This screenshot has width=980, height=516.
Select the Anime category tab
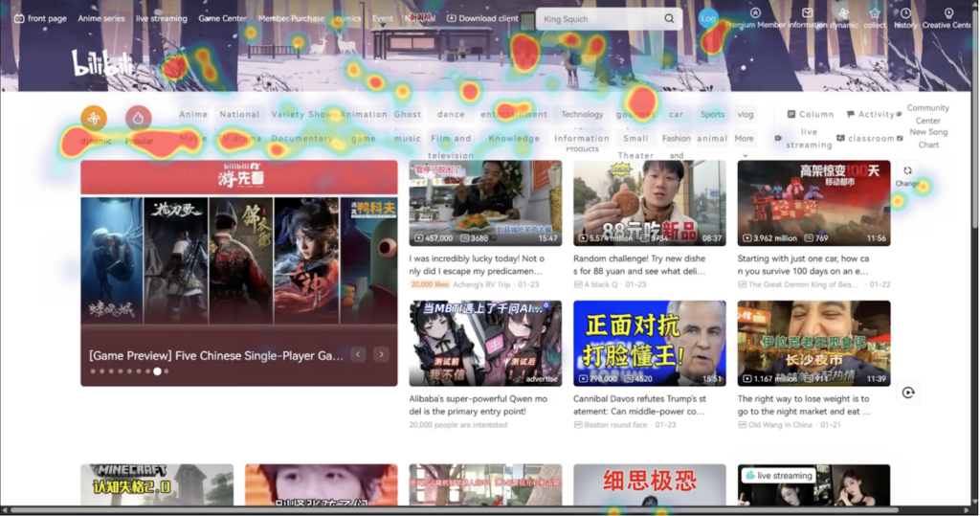tap(193, 114)
